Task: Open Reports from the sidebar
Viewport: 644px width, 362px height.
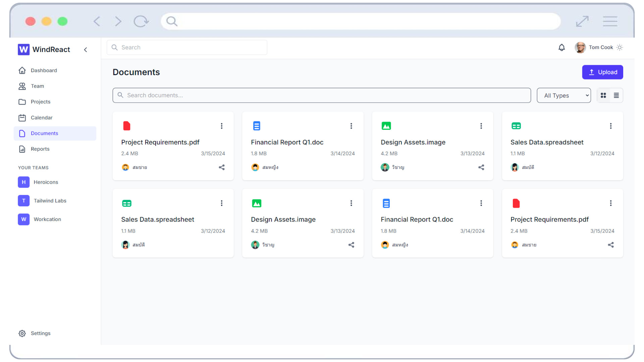Action: click(55, 149)
